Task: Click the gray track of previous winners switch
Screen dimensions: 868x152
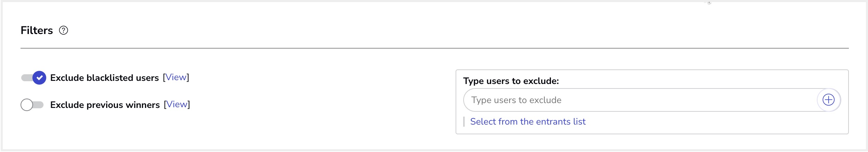Action: [x=39, y=105]
